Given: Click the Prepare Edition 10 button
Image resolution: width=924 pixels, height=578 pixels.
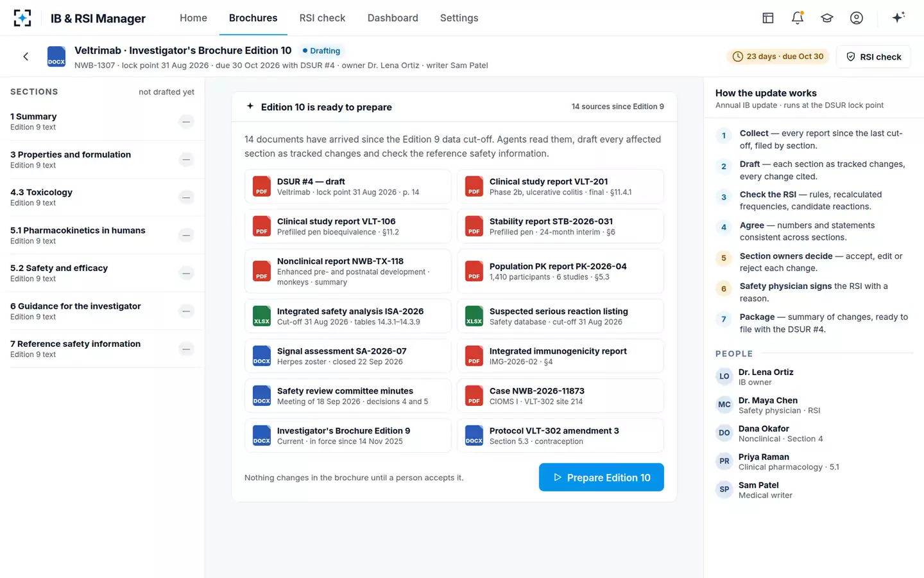Looking at the screenshot, I should point(601,477).
